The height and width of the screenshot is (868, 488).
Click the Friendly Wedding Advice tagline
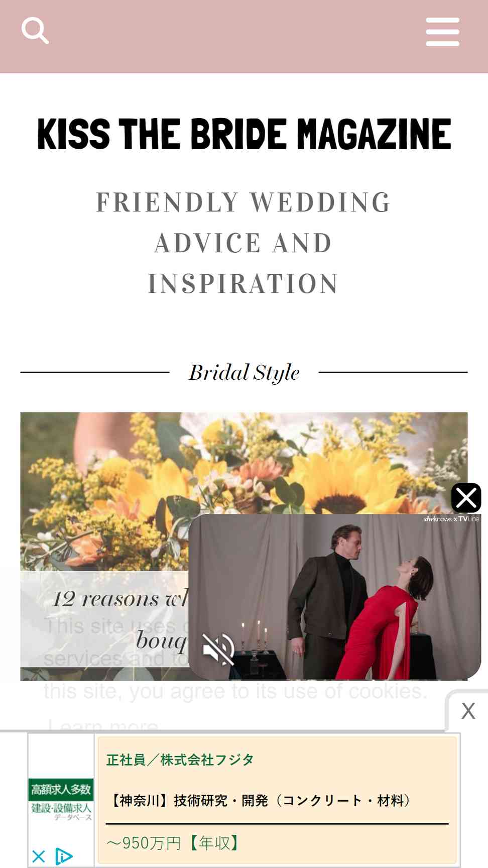click(x=244, y=243)
